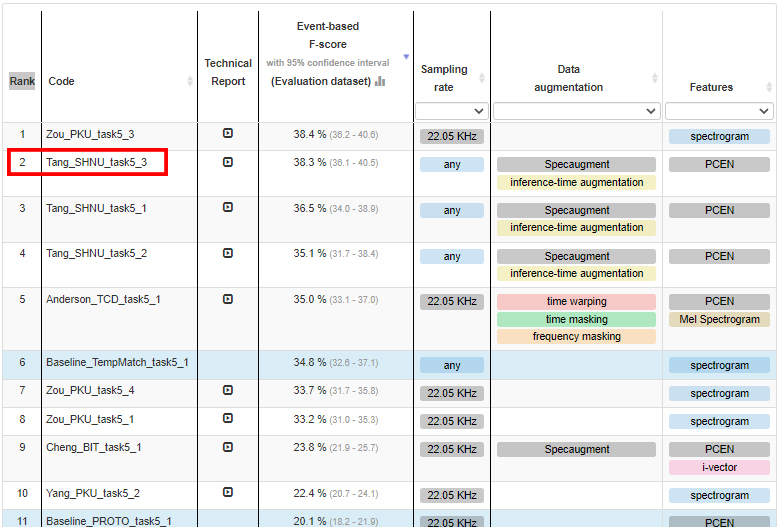Open the Features filter dropdown
This screenshot has width=780, height=527.
(x=719, y=111)
